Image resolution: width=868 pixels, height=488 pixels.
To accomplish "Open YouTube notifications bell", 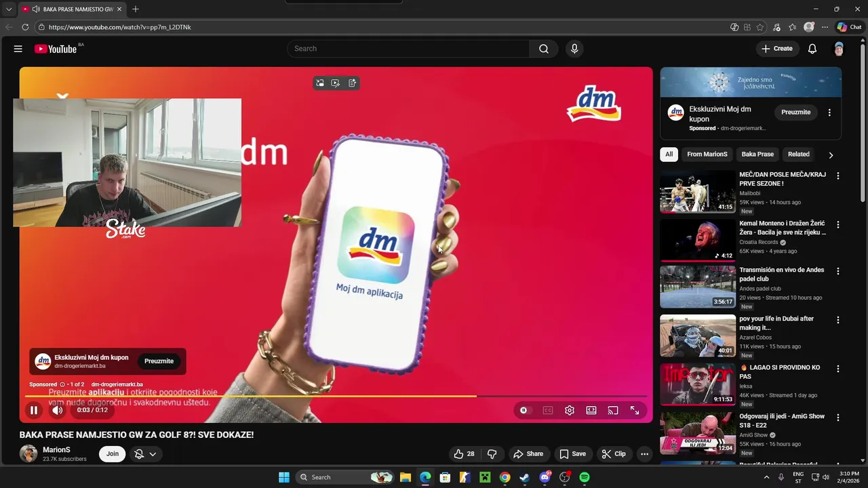I will tap(812, 49).
